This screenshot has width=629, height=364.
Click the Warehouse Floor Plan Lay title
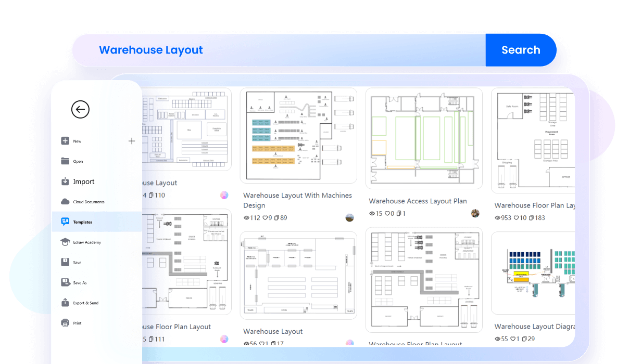click(x=535, y=205)
